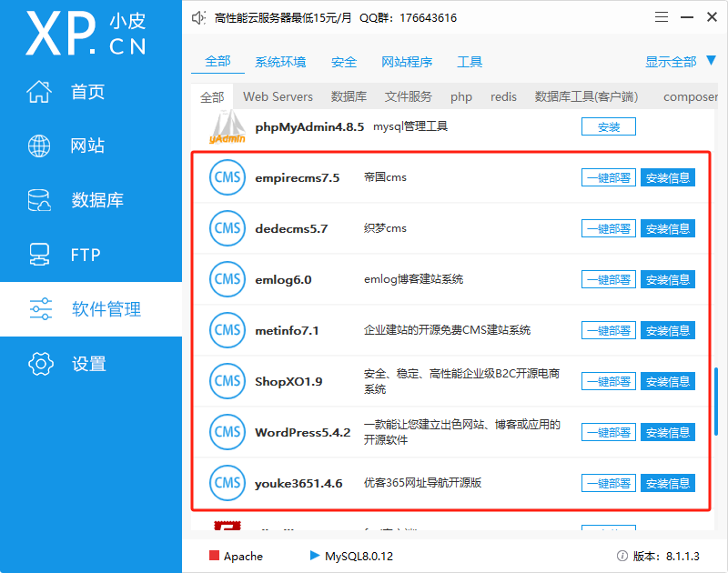Screen dimensions: 728x573
Task: Minimize the XP.CN window
Action: (687, 17)
